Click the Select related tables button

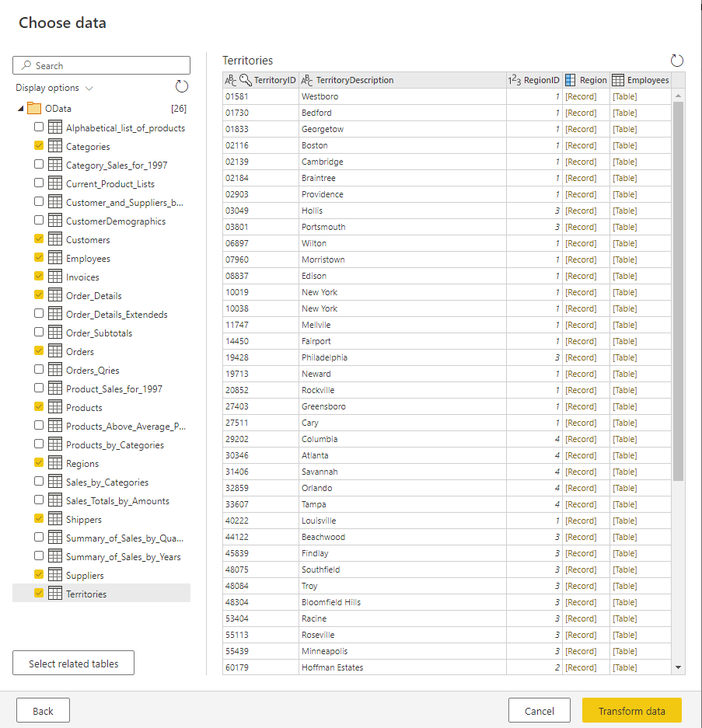tap(72, 663)
